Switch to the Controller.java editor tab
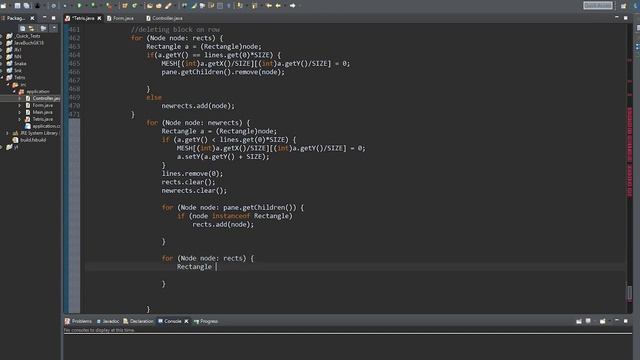640x360 pixels. coord(164,18)
